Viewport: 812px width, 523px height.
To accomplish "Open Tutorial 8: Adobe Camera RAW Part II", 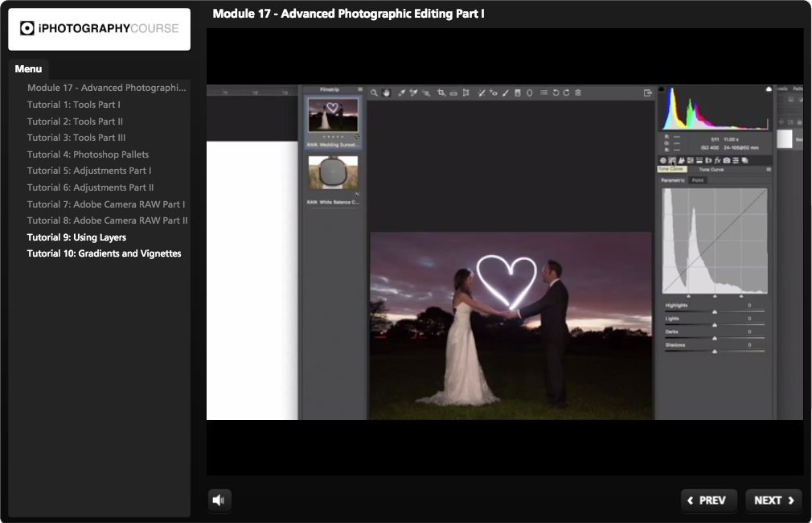I will point(107,220).
